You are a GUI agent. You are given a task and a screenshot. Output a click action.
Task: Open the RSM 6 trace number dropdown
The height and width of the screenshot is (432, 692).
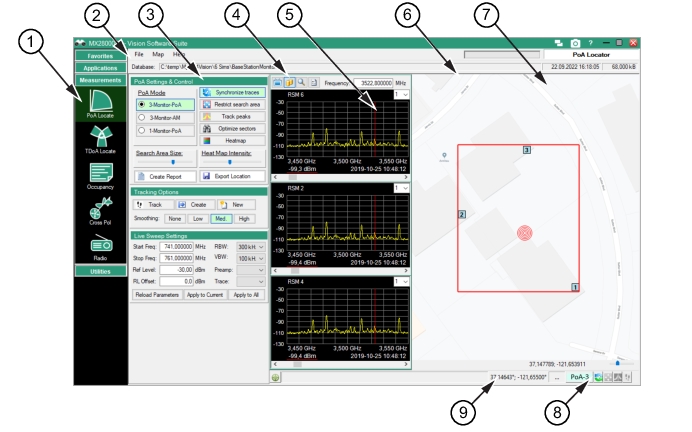click(x=402, y=94)
